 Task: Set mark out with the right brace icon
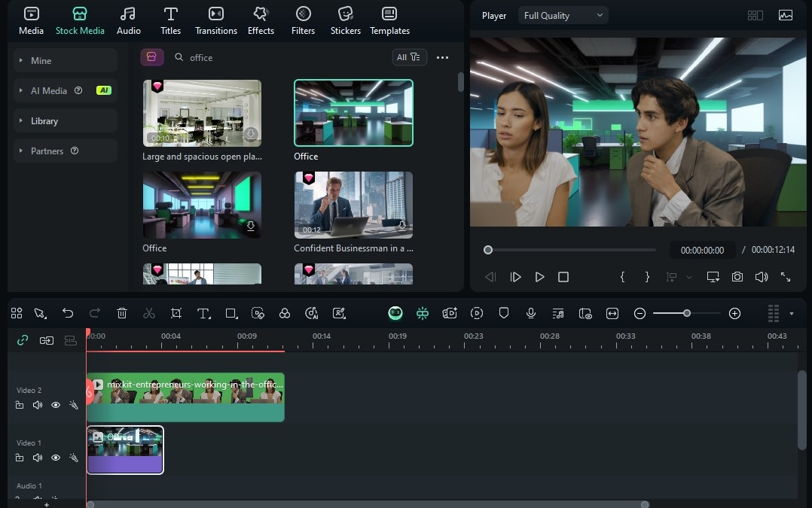(x=647, y=277)
